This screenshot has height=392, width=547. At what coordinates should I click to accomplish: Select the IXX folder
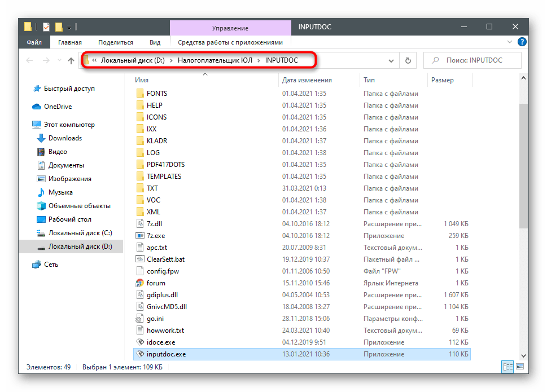point(151,129)
